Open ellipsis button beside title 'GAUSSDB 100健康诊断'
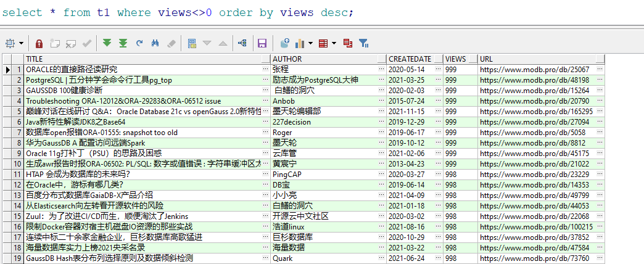The image size is (644, 264). point(266,90)
